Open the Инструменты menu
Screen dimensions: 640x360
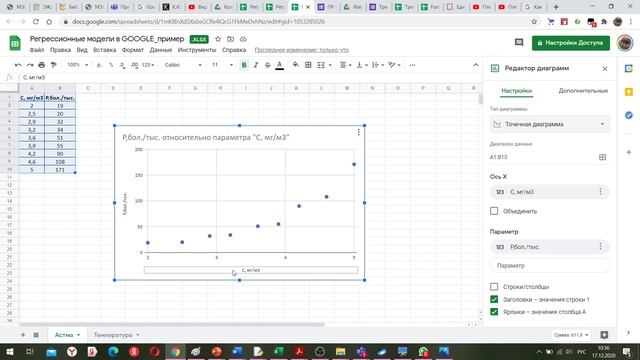pyautogui.click(x=197, y=50)
